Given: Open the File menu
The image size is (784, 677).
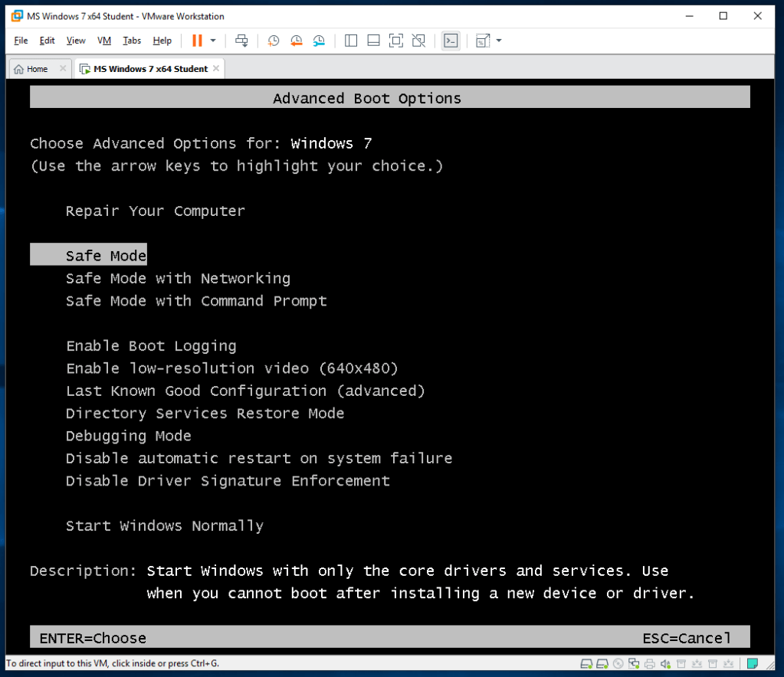Looking at the screenshot, I should click(x=21, y=41).
